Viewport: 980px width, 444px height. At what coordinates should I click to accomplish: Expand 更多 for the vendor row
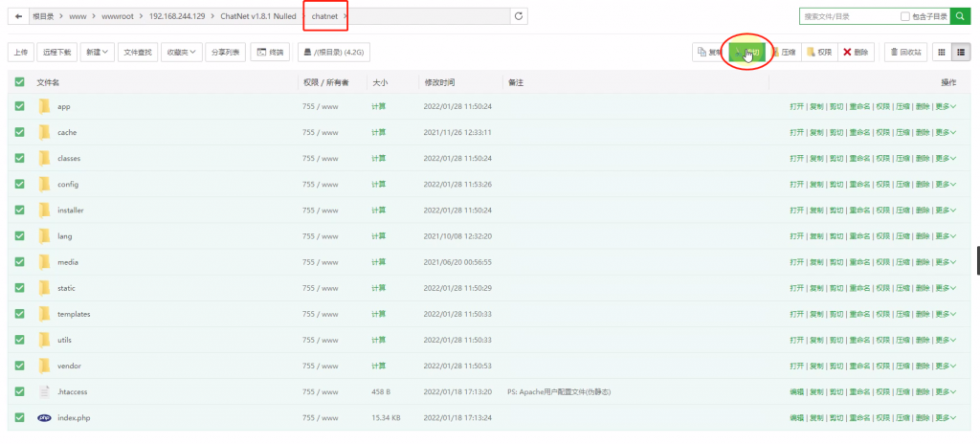(946, 366)
